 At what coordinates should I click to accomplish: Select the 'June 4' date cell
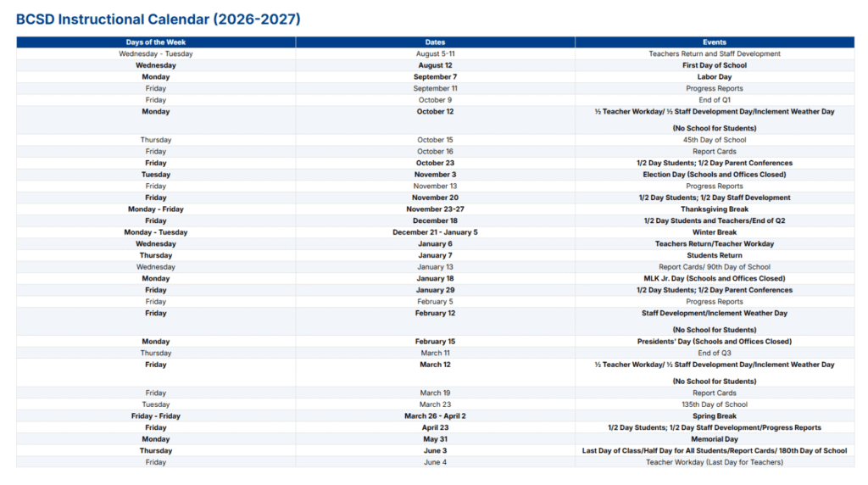click(x=435, y=462)
